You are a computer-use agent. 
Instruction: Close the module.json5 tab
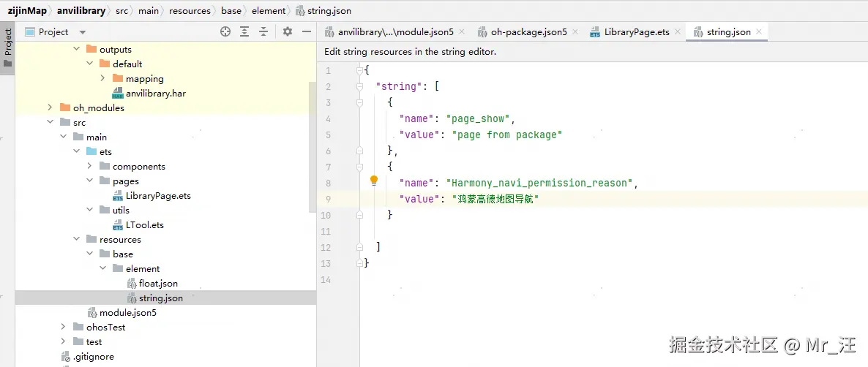(463, 31)
